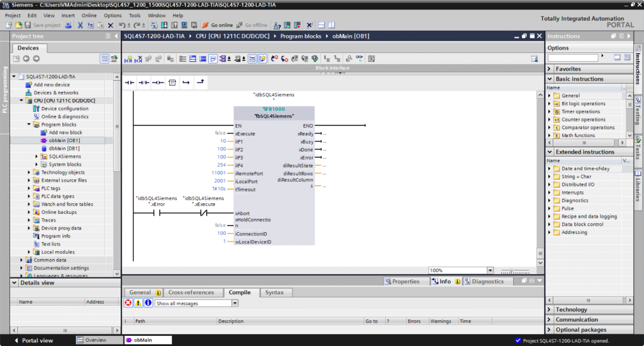The height and width of the screenshot is (346, 644).
Task: Insert an output coil instruction
Action: click(x=157, y=82)
